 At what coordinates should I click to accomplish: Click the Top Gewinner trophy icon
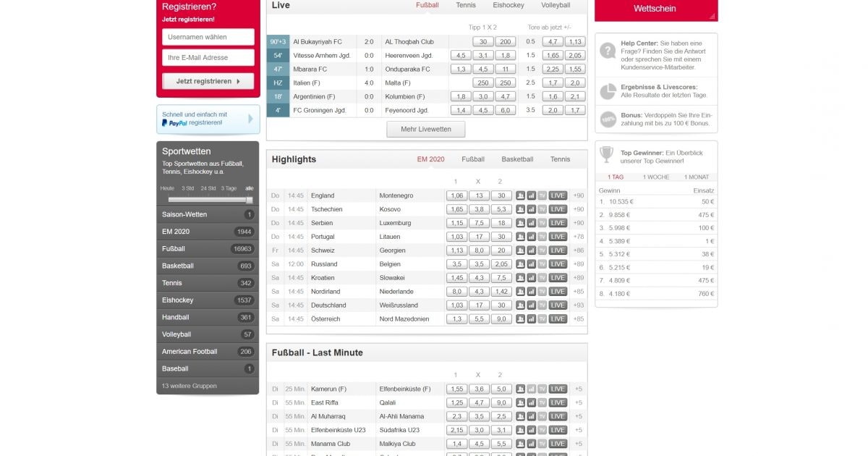[608, 153]
